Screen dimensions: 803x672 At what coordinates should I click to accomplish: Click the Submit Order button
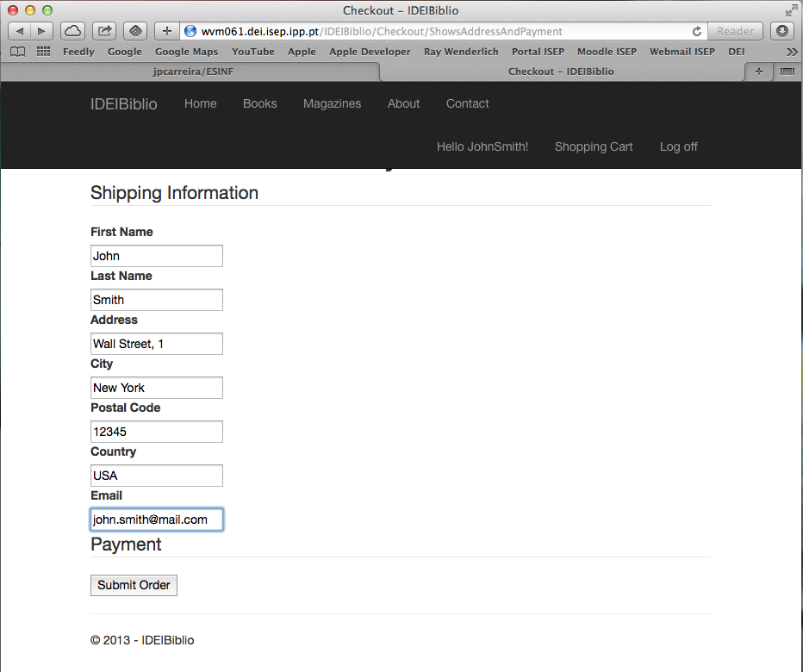click(134, 586)
